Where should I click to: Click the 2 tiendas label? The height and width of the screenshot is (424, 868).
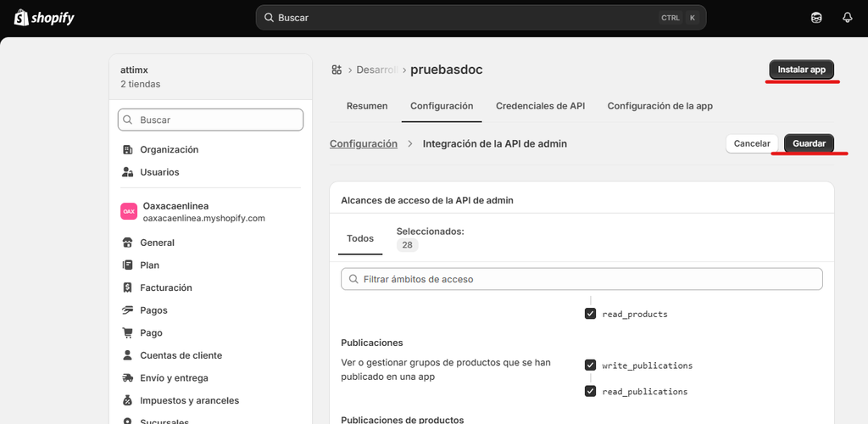point(140,85)
